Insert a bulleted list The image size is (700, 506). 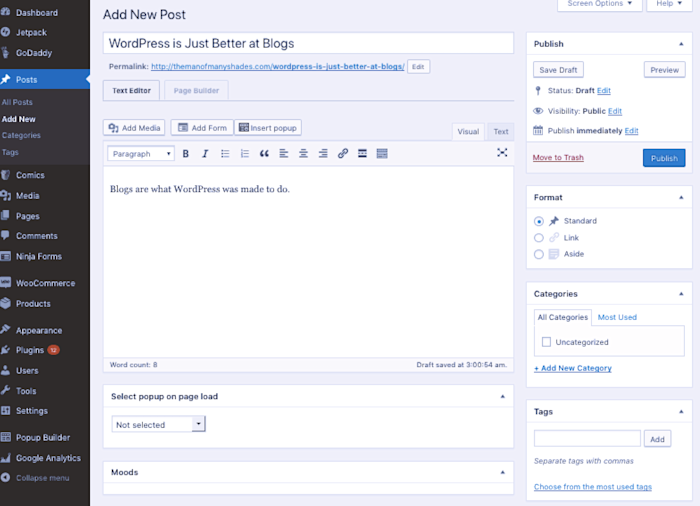click(x=225, y=154)
